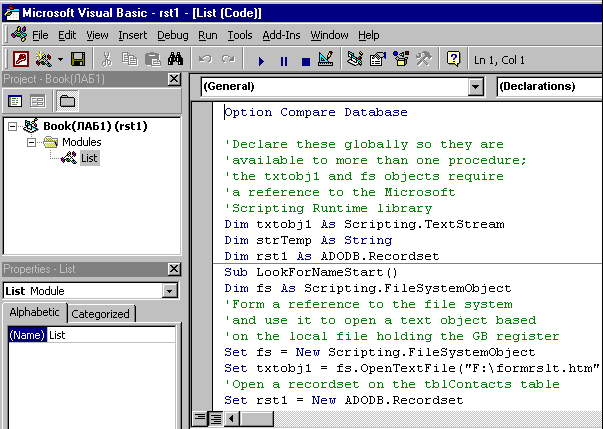603x429 pixels.
Task: Open the Run menu
Action: tap(208, 35)
